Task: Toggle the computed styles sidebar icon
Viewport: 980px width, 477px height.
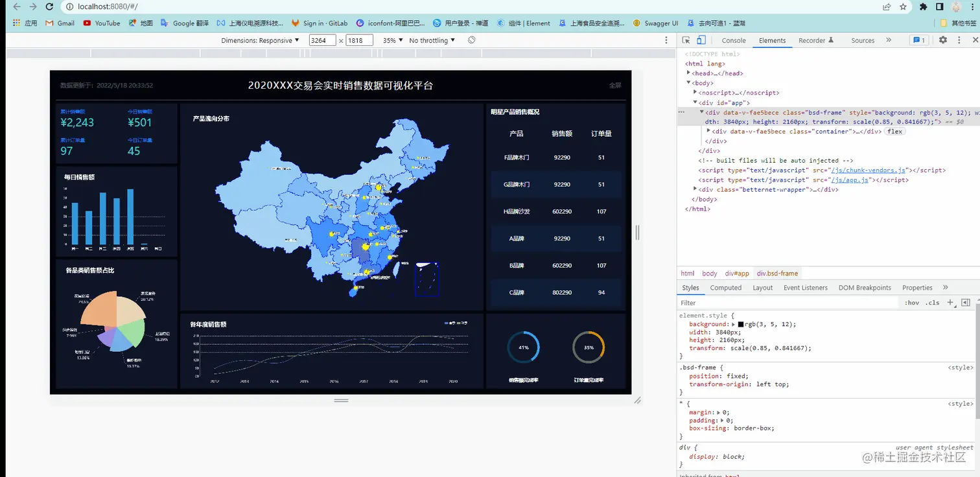Action: coord(966,303)
